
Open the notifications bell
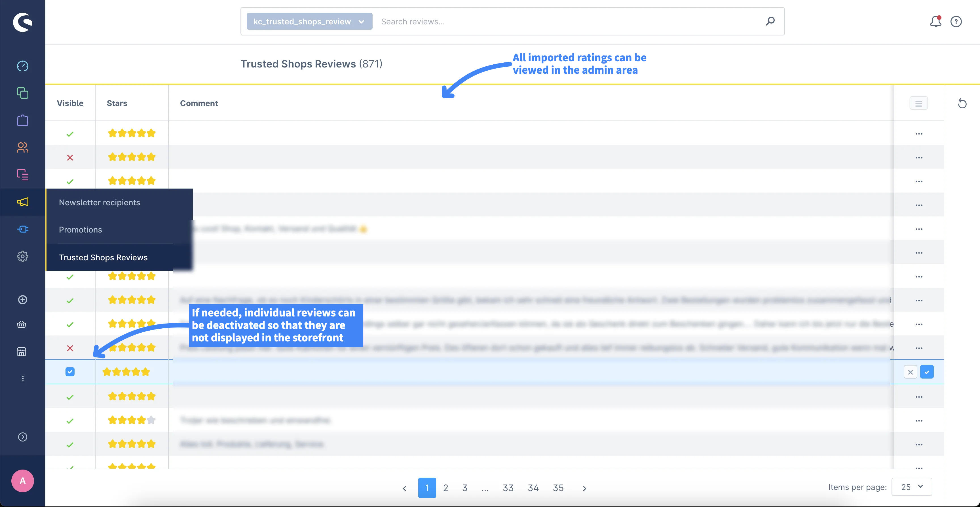[x=935, y=22]
